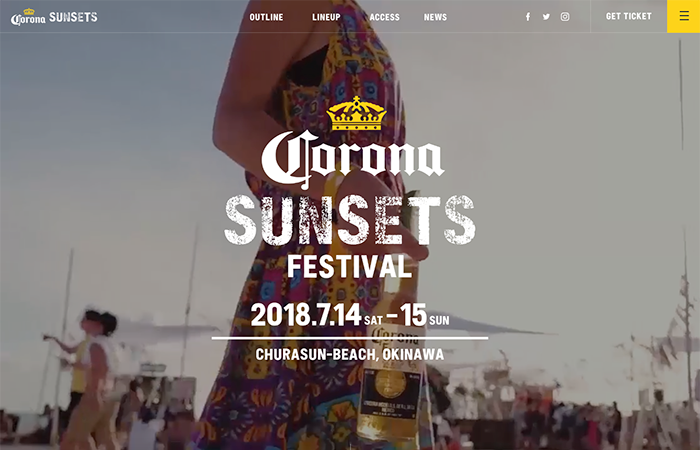Open the yellow hamburger menu
The height and width of the screenshot is (450, 700).
[x=683, y=16]
